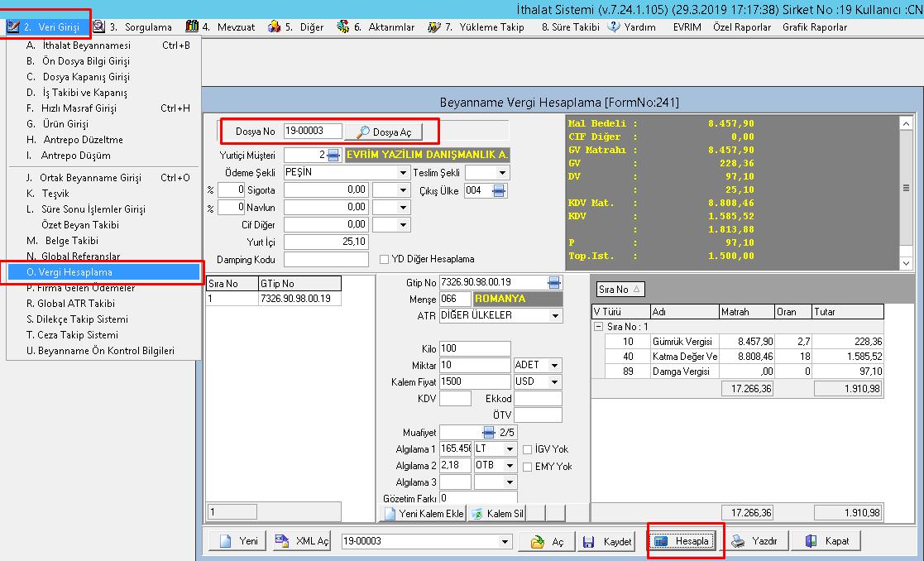924x561 pixels.
Task: Open the 8. Süre Takibi menu
Action: point(571,27)
